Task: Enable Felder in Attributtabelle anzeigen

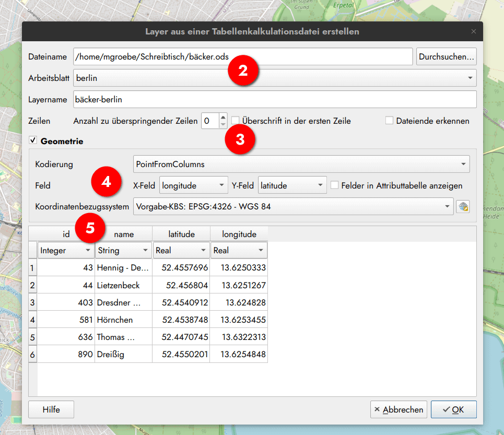Action: click(x=335, y=185)
